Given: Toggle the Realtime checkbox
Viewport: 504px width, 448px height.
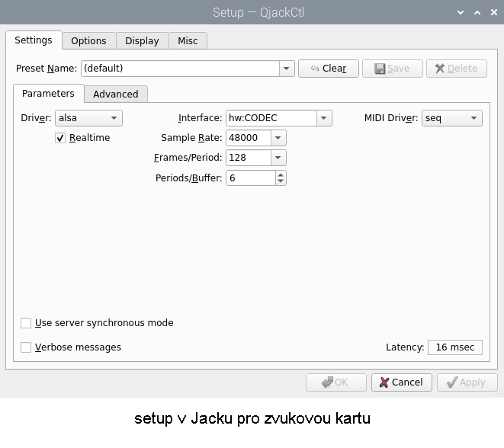Looking at the screenshot, I should pos(60,138).
